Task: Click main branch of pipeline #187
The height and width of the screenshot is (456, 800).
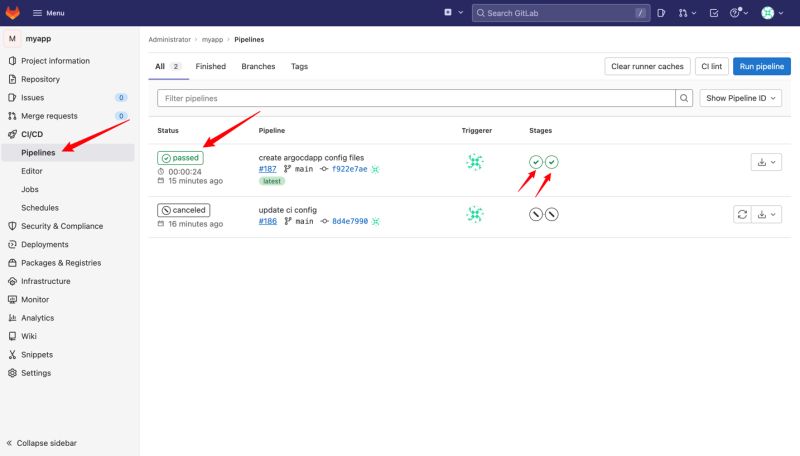Action: (304, 169)
